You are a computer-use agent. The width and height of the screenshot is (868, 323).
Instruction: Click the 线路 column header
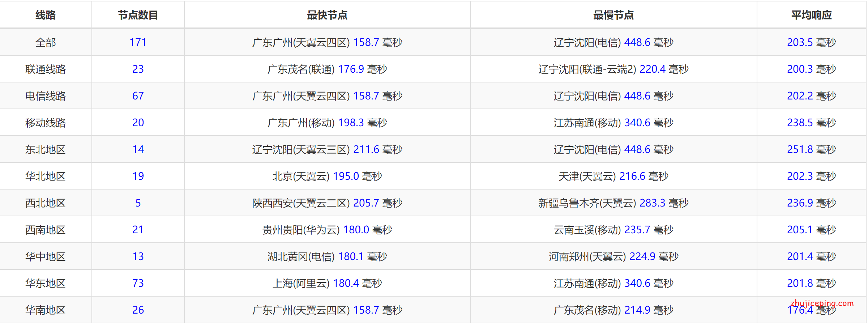(46, 15)
